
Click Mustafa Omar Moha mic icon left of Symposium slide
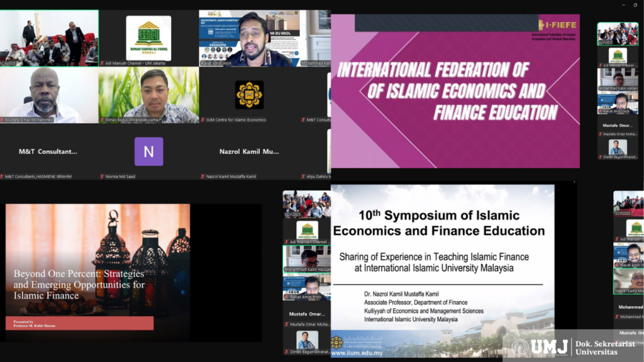click(x=287, y=324)
